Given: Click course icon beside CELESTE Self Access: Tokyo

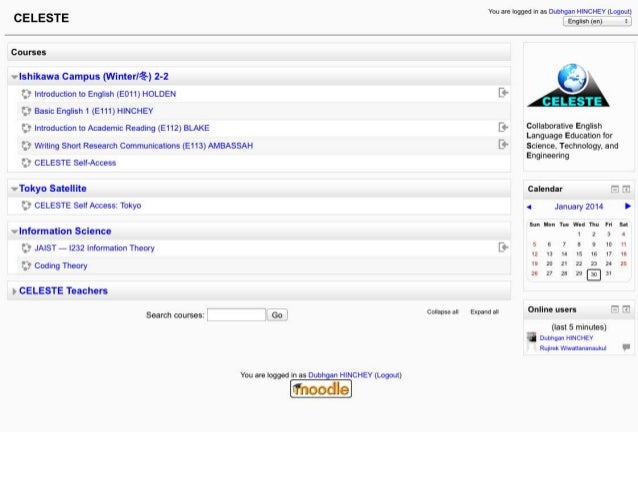Looking at the screenshot, I should tap(26, 206).
